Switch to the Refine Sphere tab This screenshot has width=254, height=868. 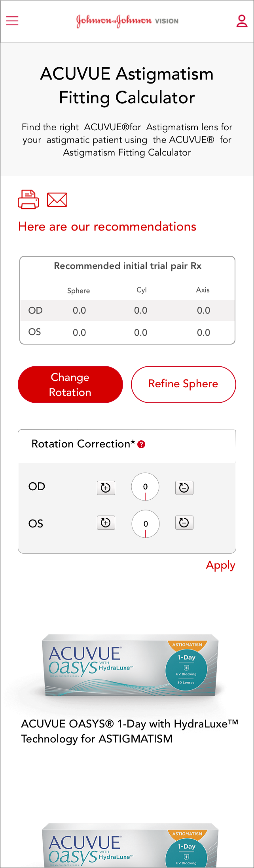(x=183, y=385)
